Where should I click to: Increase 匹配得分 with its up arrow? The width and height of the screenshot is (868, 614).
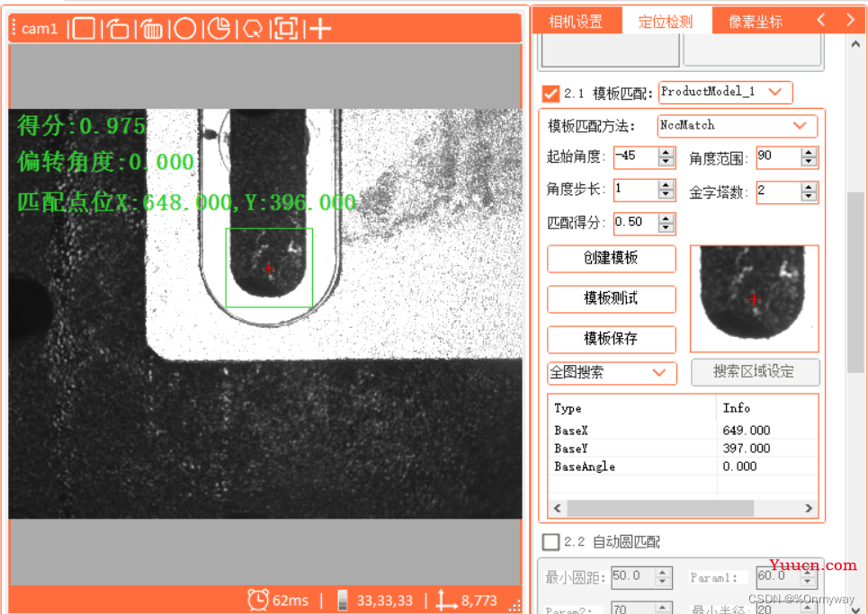click(666, 218)
